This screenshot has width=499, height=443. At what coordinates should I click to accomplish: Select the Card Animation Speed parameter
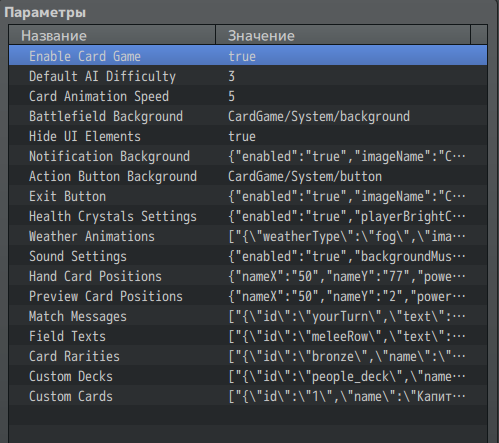[x=248, y=95]
